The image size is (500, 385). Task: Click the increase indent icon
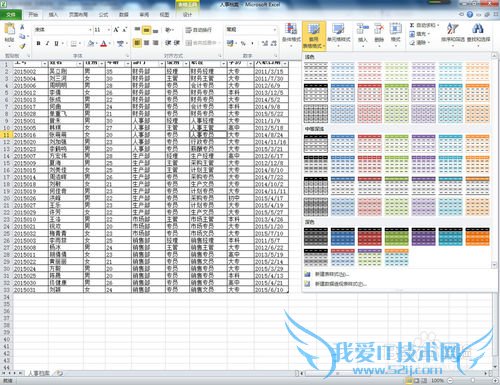[177, 43]
